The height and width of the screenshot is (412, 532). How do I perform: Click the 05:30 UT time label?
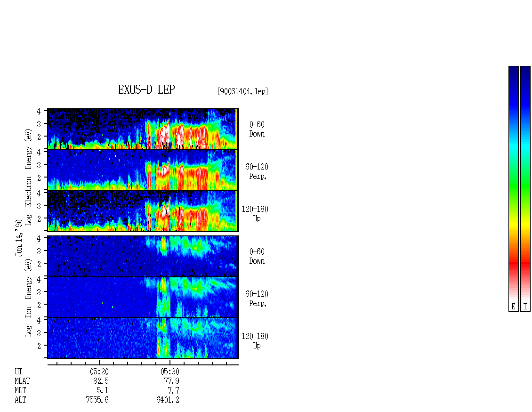pyautogui.click(x=169, y=372)
